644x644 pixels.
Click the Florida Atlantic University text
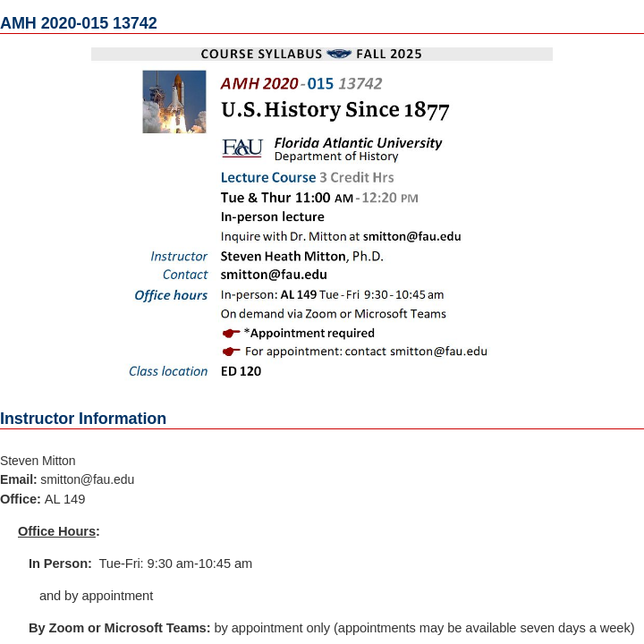(358, 143)
